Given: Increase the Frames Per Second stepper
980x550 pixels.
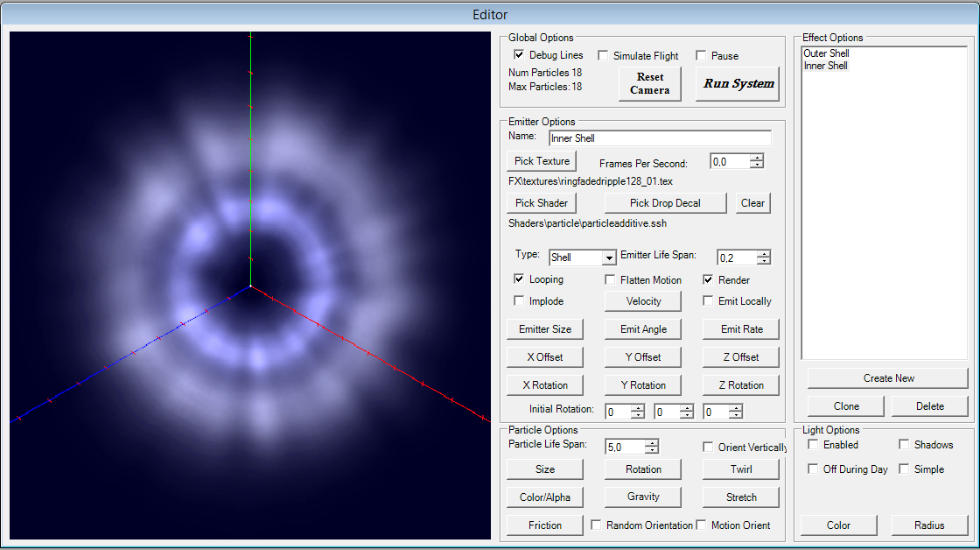Looking at the screenshot, I should (757, 158).
